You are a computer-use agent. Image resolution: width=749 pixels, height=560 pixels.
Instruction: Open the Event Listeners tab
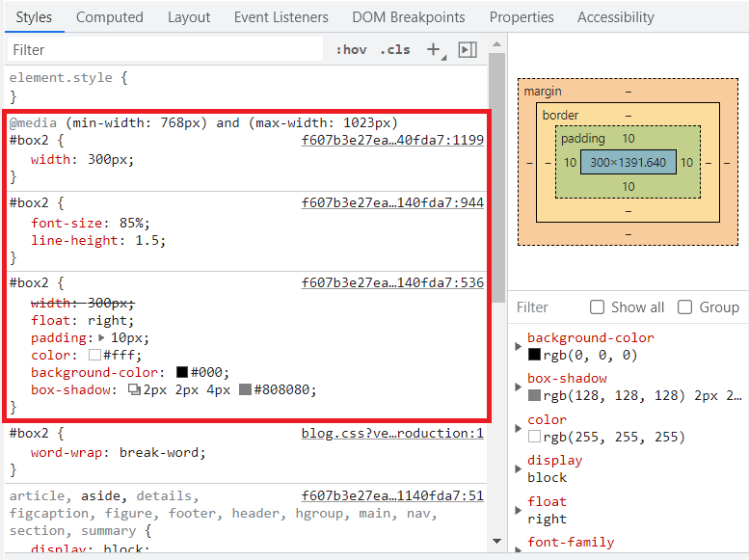(281, 17)
